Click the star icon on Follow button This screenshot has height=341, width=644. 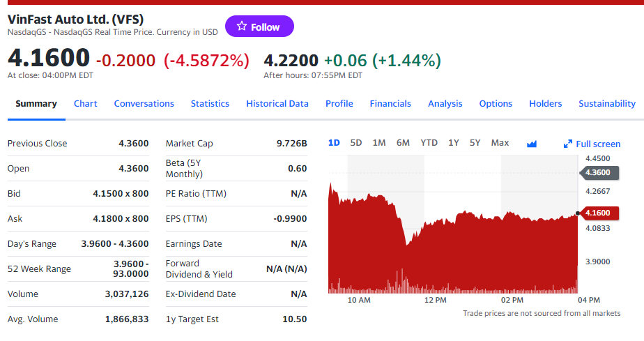[x=242, y=26]
